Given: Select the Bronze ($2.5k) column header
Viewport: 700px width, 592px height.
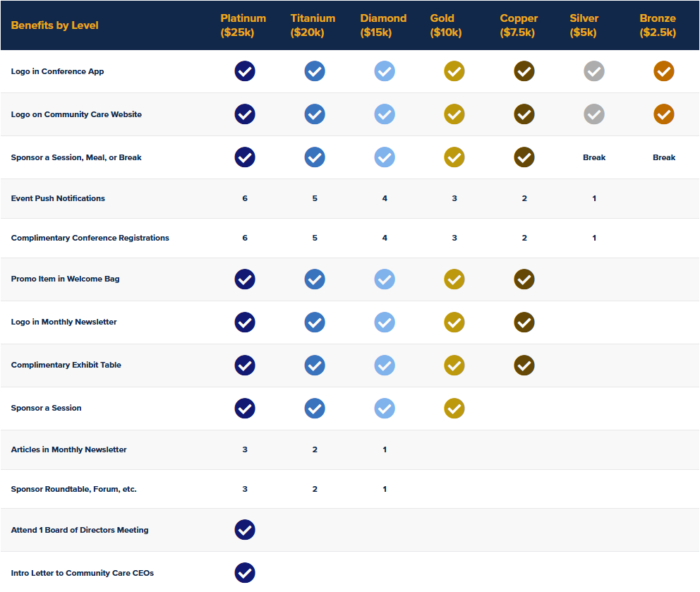Looking at the screenshot, I should (658, 25).
